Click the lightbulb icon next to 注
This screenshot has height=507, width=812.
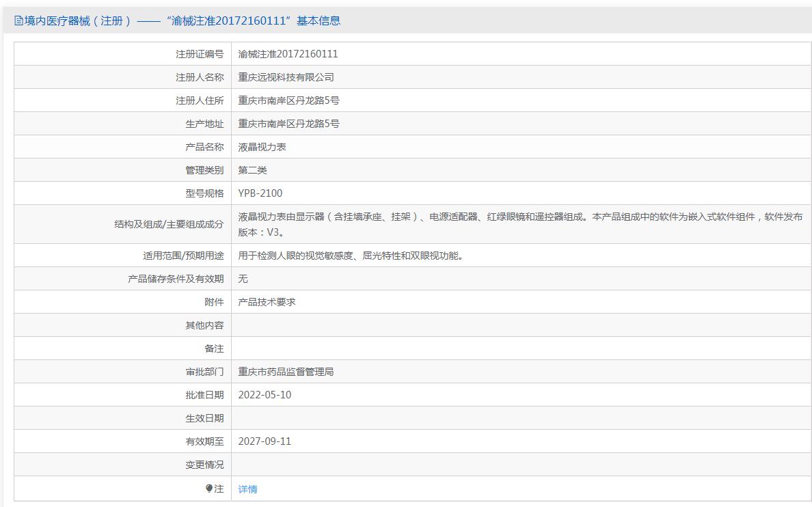click(209, 489)
